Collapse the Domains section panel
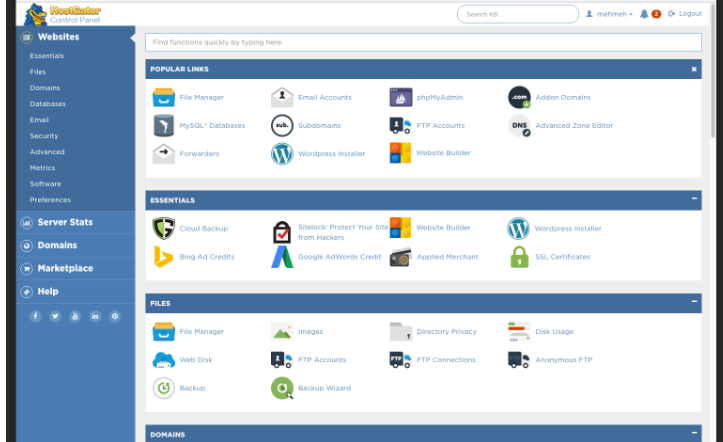 pos(694,433)
